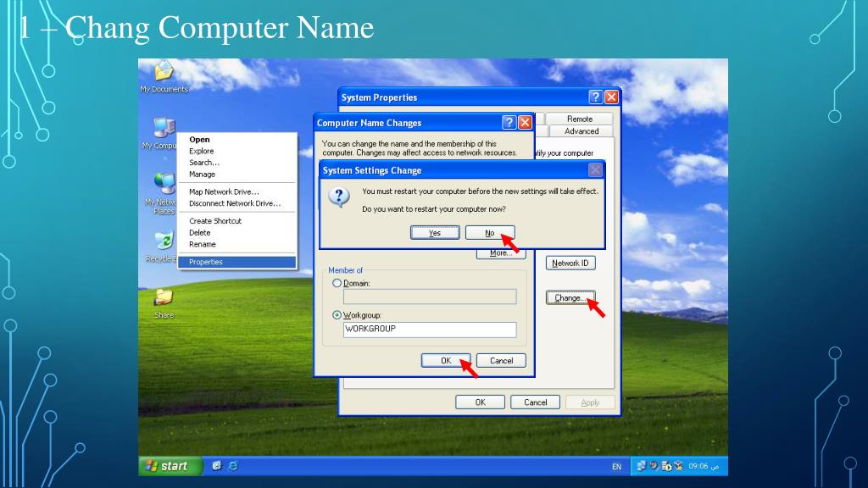
Task: Click the Change... button in System Properties
Action: click(570, 297)
